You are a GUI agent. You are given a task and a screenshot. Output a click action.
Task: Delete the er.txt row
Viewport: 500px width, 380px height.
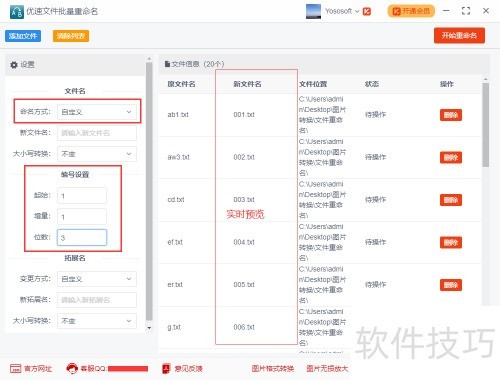pyautogui.click(x=451, y=285)
